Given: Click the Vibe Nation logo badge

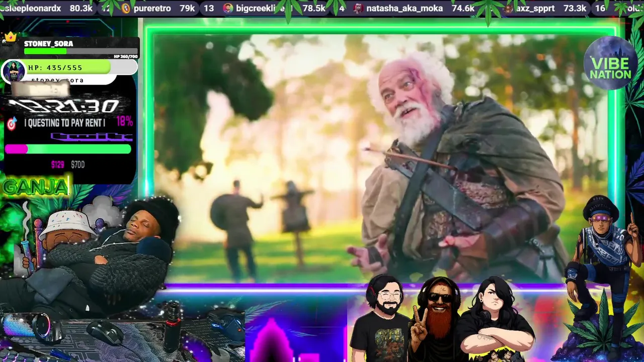Looking at the screenshot, I should click(x=610, y=63).
